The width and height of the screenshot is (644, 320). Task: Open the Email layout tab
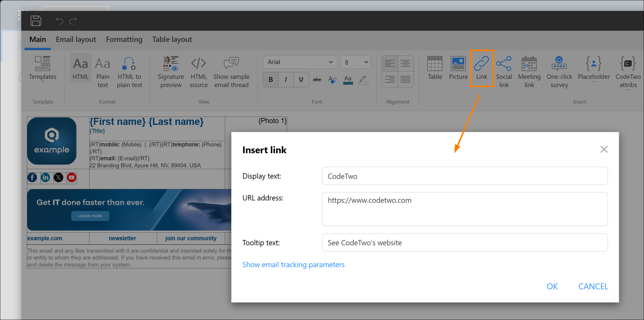click(x=76, y=40)
